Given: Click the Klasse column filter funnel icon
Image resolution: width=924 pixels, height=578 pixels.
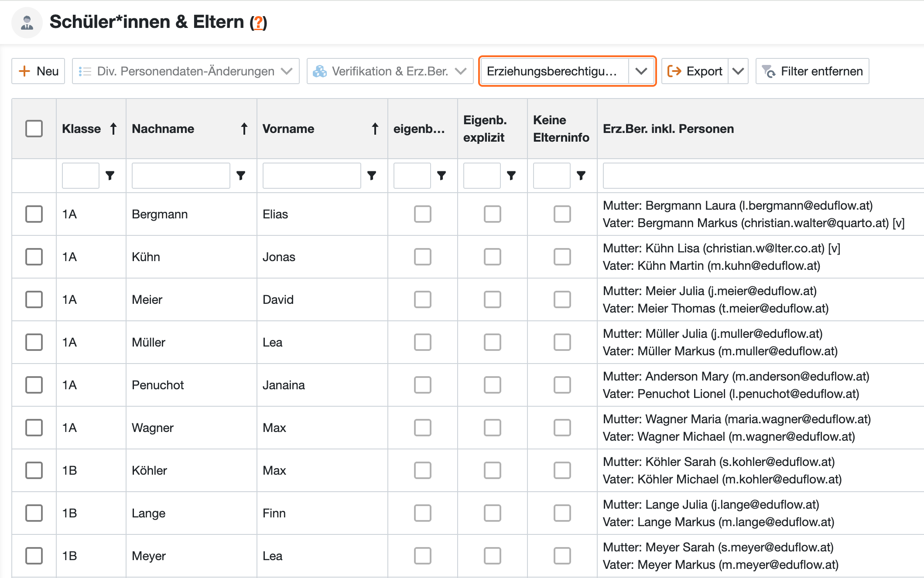Looking at the screenshot, I should (110, 175).
